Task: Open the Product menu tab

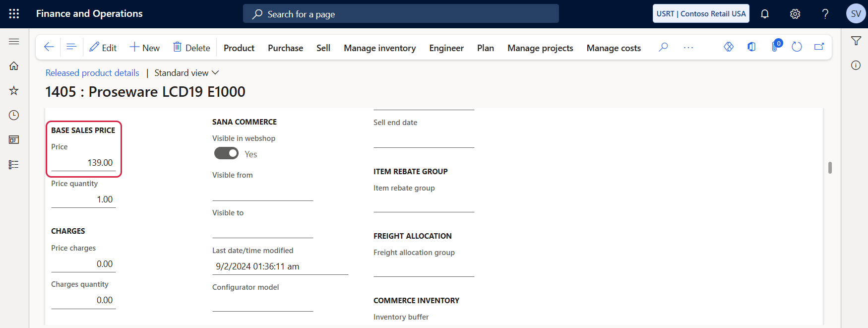Action: point(239,48)
